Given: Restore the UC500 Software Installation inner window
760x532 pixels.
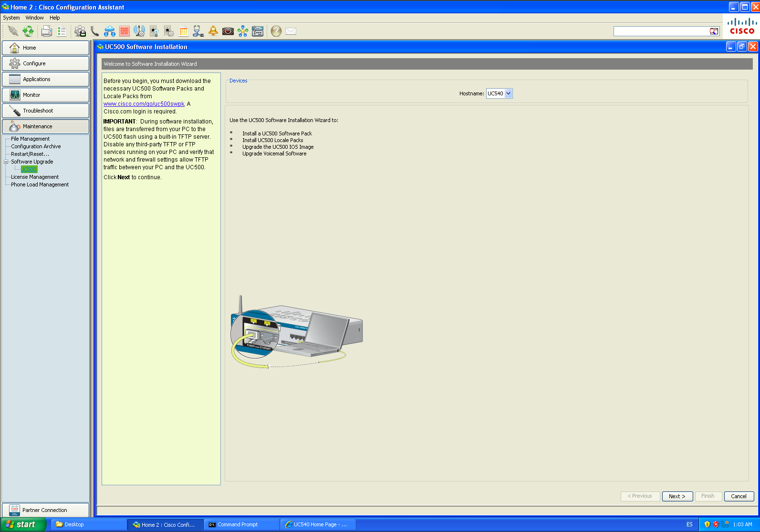Looking at the screenshot, I should tap(742, 47).
